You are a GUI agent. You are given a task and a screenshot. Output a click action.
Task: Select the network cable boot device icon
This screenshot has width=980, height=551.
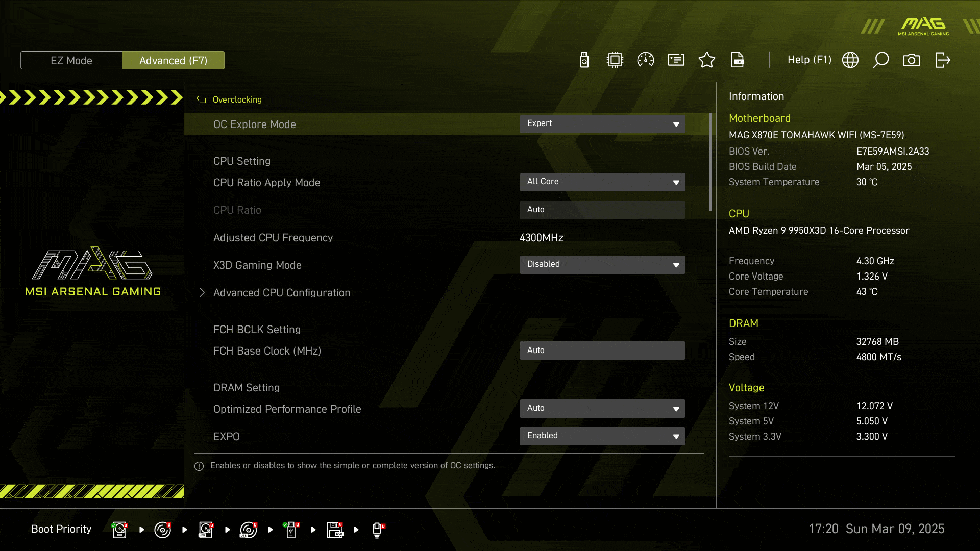pyautogui.click(x=378, y=530)
